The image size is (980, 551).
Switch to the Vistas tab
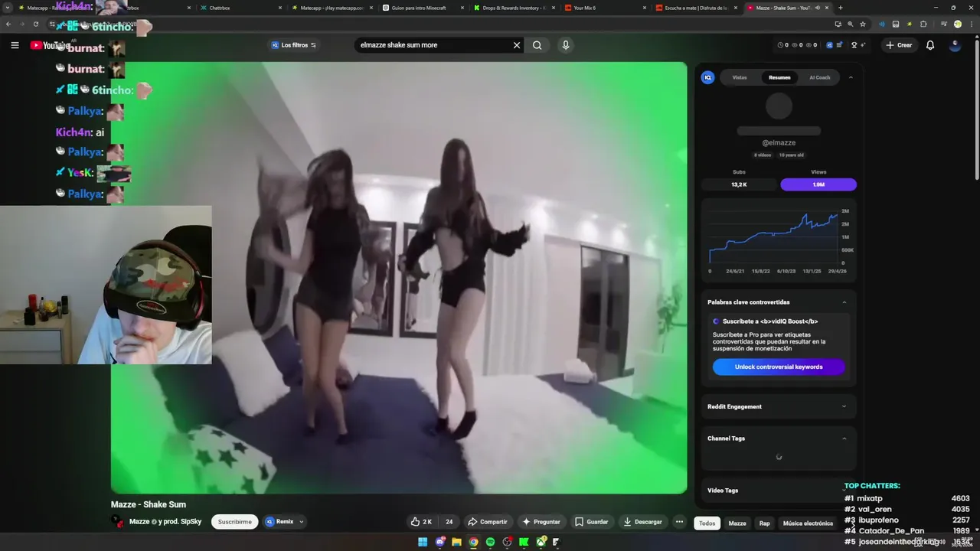(x=740, y=77)
